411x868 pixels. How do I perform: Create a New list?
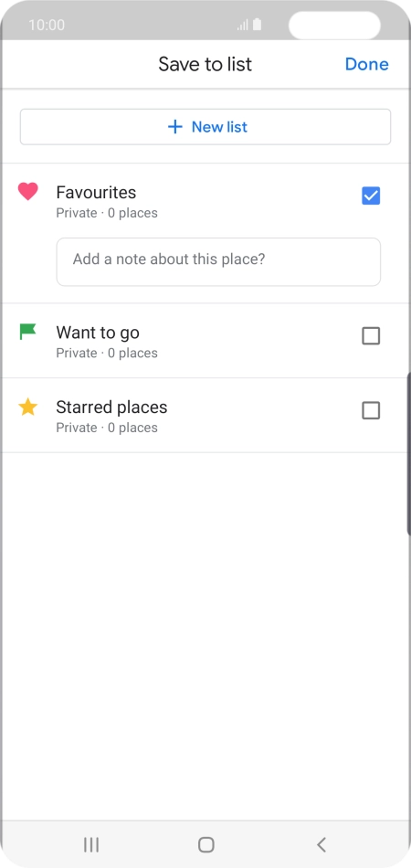tap(205, 127)
